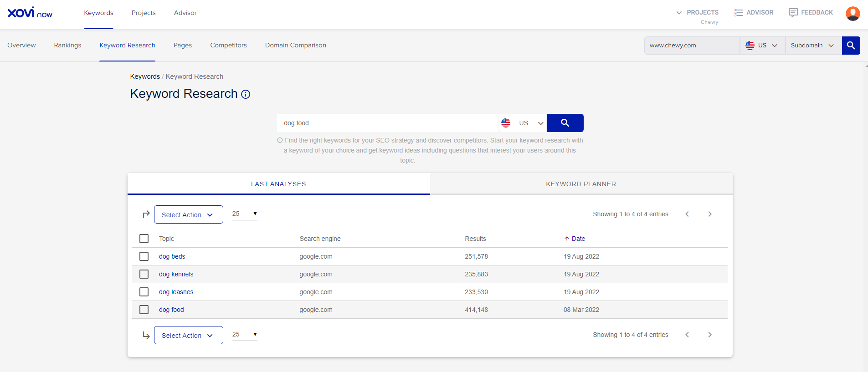The height and width of the screenshot is (372, 868).
Task: Check the dog leashes row checkbox
Action: pos(144,292)
